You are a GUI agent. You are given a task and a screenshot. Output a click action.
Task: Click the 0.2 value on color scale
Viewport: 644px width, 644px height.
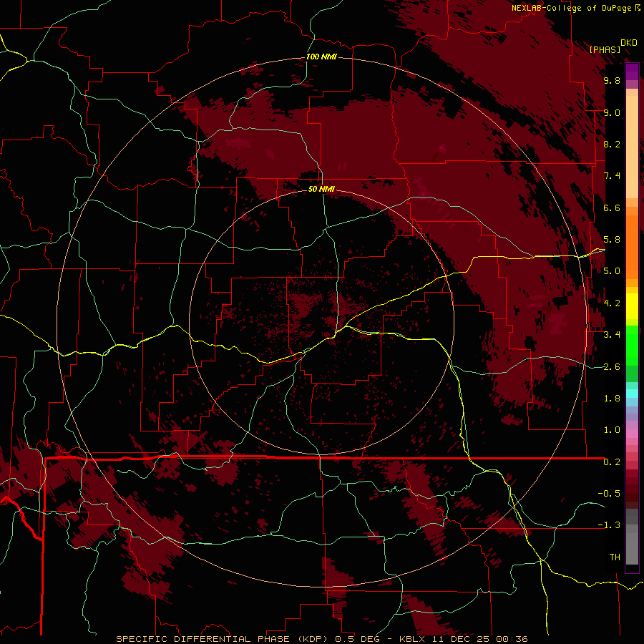point(612,462)
